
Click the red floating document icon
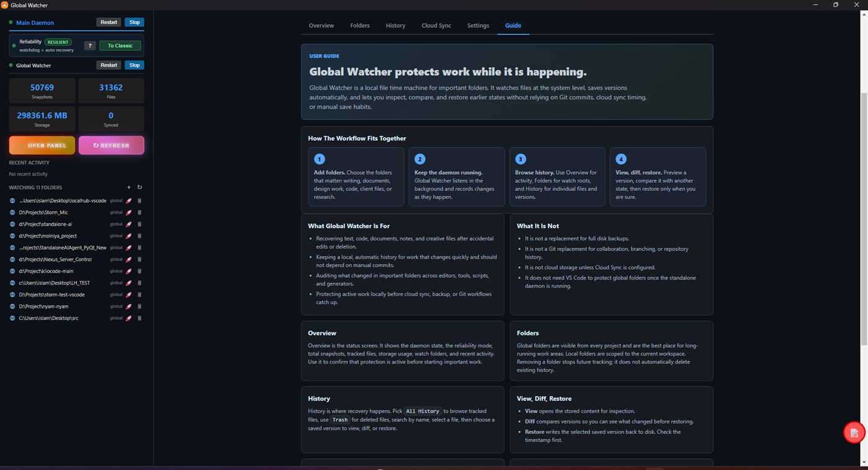854,433
